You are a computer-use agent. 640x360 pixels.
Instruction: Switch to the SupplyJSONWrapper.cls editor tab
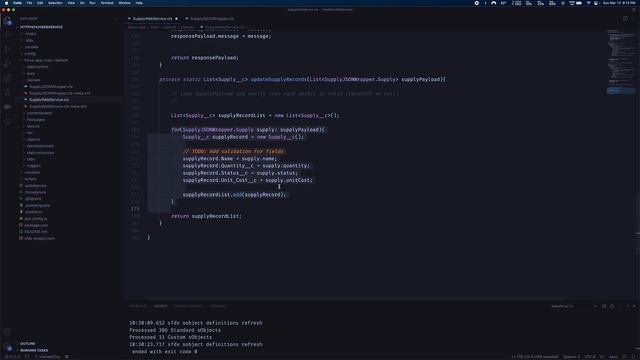[x=212, y=19]
